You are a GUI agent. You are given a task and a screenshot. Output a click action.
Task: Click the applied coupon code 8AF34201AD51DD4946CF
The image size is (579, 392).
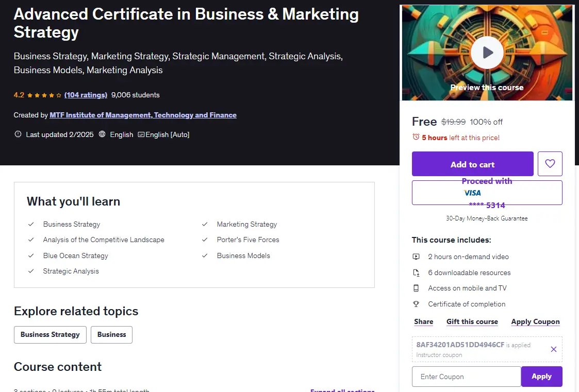460,345
